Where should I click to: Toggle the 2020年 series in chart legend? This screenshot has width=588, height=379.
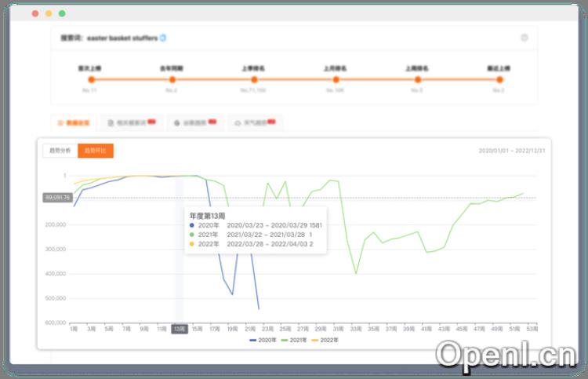point(263,340)
